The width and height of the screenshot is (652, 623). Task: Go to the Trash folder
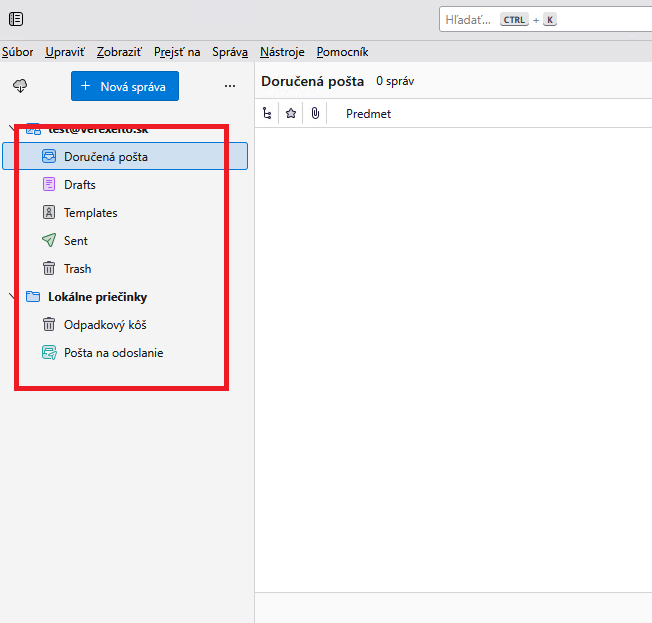click(77, 269)
